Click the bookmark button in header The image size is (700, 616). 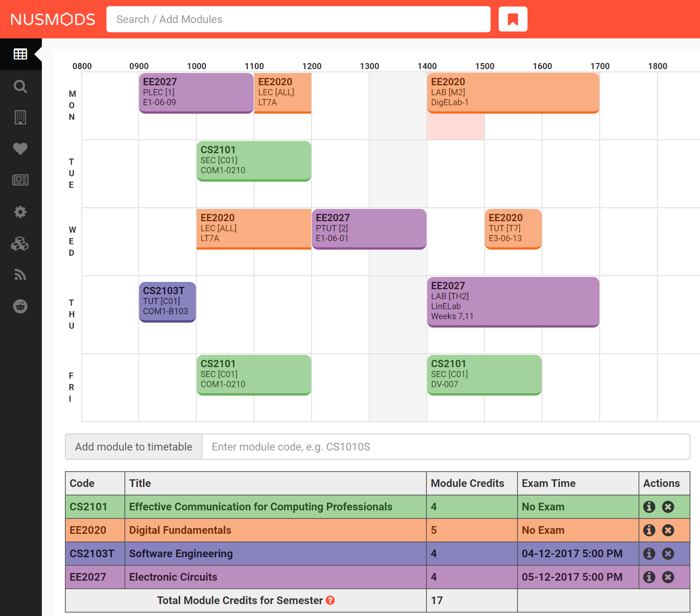(x=513, y=19)
